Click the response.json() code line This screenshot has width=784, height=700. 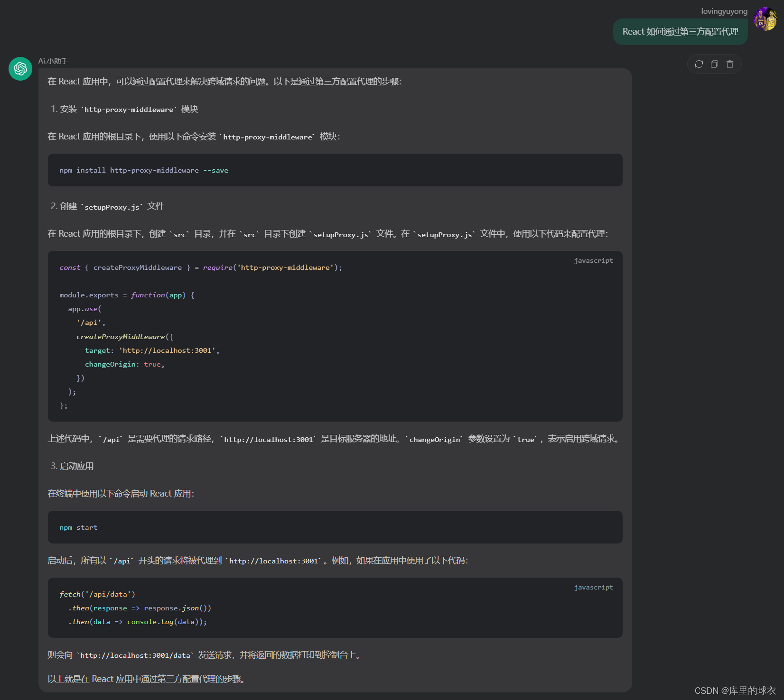pos(140,608)
